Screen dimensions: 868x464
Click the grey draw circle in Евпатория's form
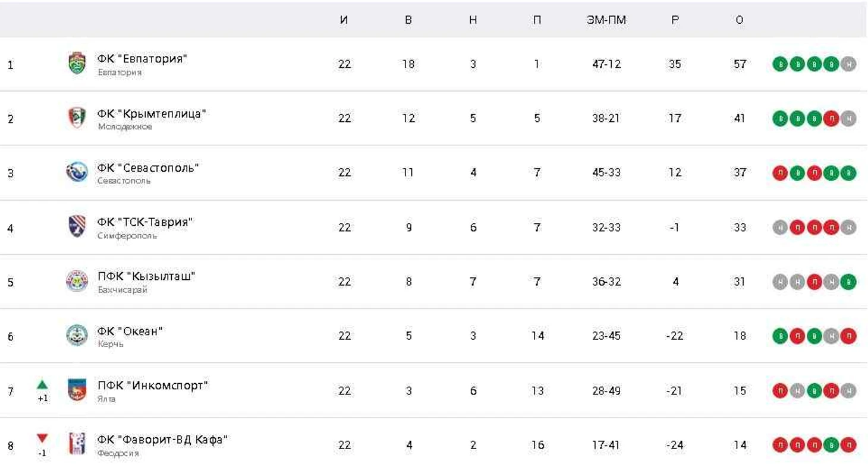tap(848, 64)
